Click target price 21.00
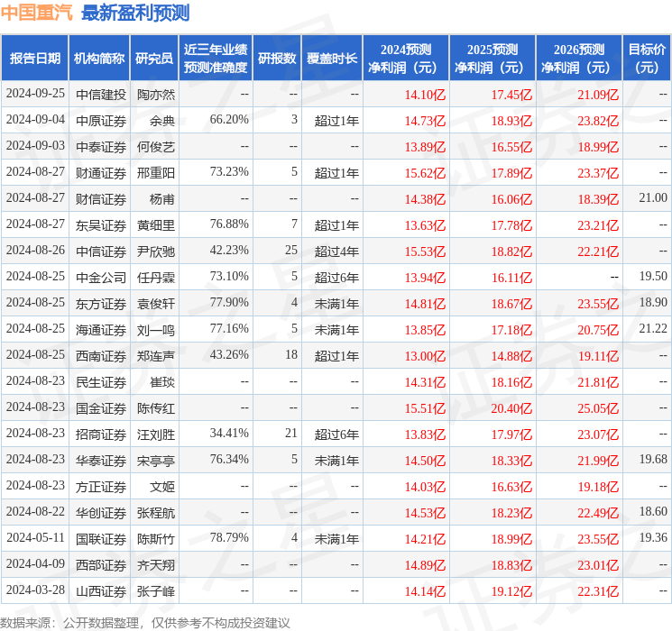672x631 pixels. pyautogui.click(x=653, y=197)
